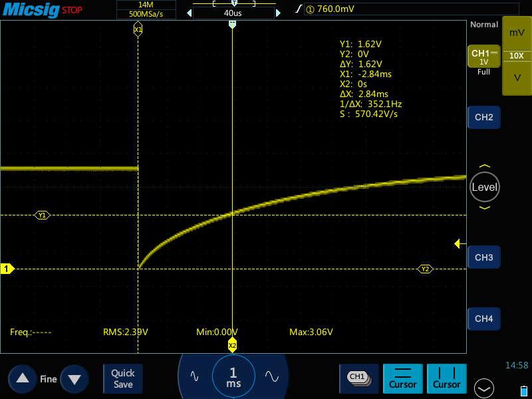Tap the Micsig logo
Image resolution: width=532 pixels, height=399 pixels.
coord(31,9)
